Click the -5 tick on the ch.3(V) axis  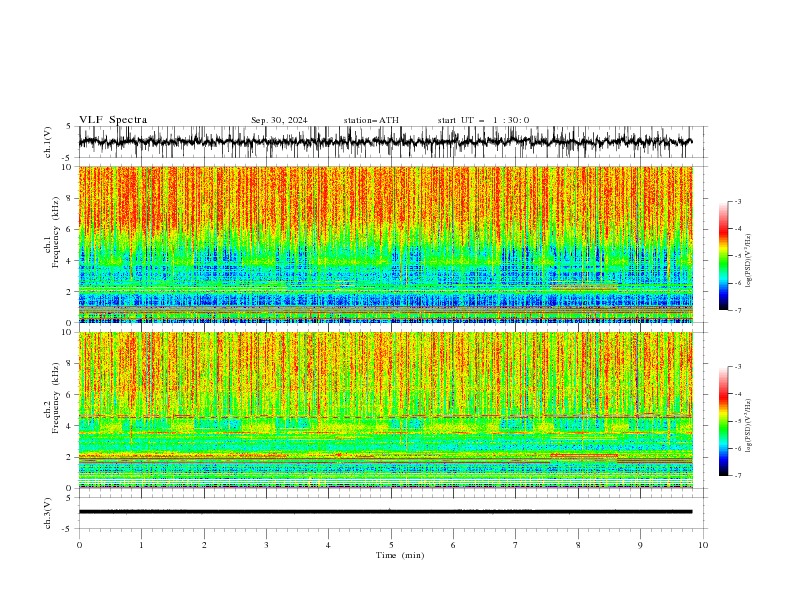[x=67, y=529]
